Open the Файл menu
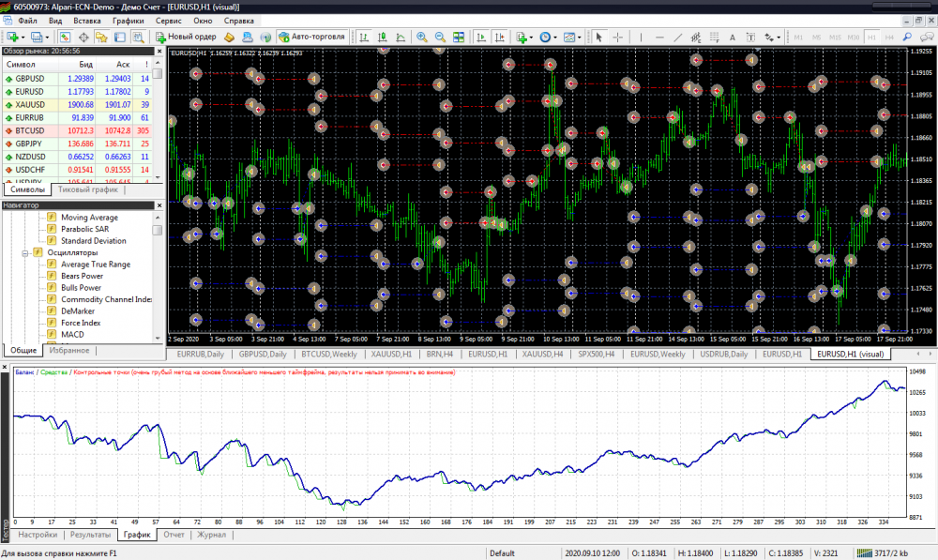Screen dimensions: 938x560 [x=27, y=21]
